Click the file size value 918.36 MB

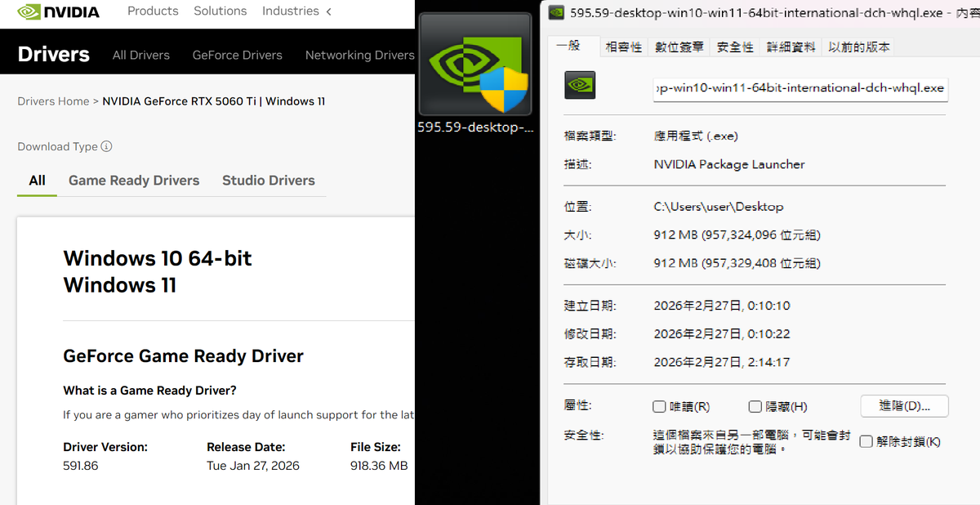point(379,466)
